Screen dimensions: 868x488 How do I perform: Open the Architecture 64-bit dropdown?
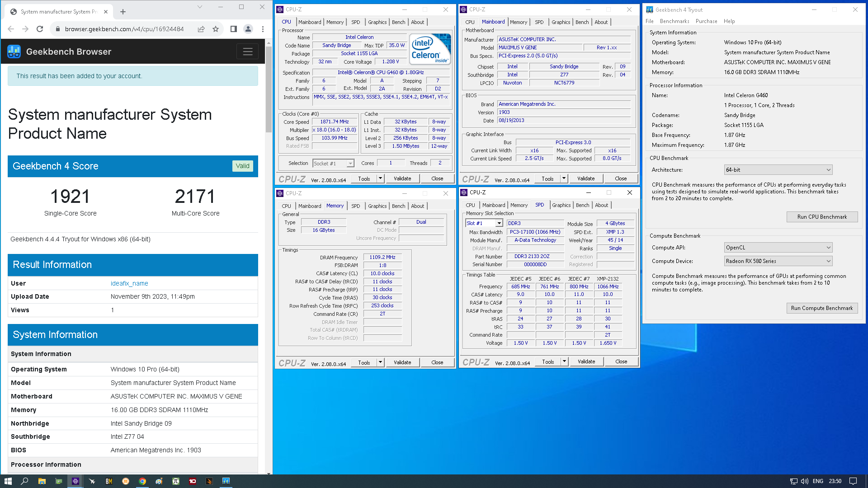[778, 170]
